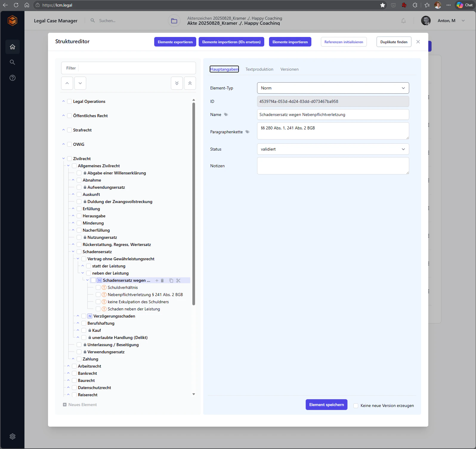Check the Arbeitsrecht checkbox
Screen dimensions: 476x449
[x=74, y=366]
